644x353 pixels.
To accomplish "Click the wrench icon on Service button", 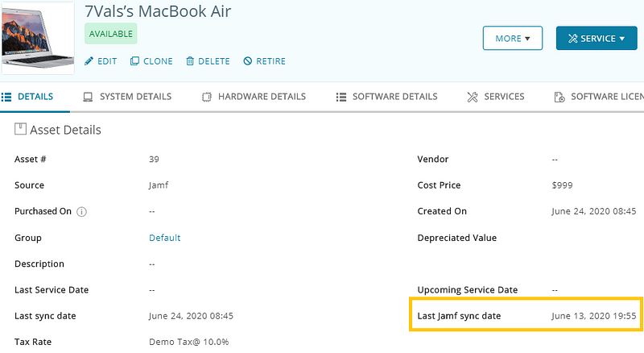I will (x=572, y=39).
